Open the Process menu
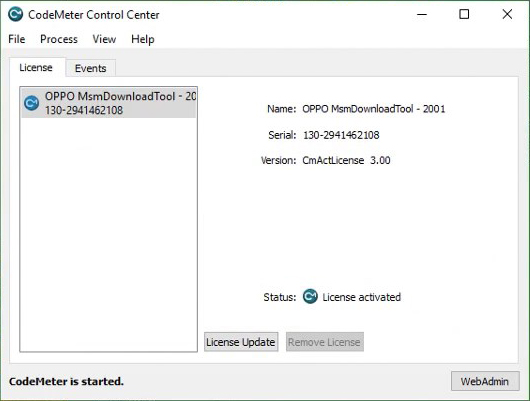 [x=59, y=39]
